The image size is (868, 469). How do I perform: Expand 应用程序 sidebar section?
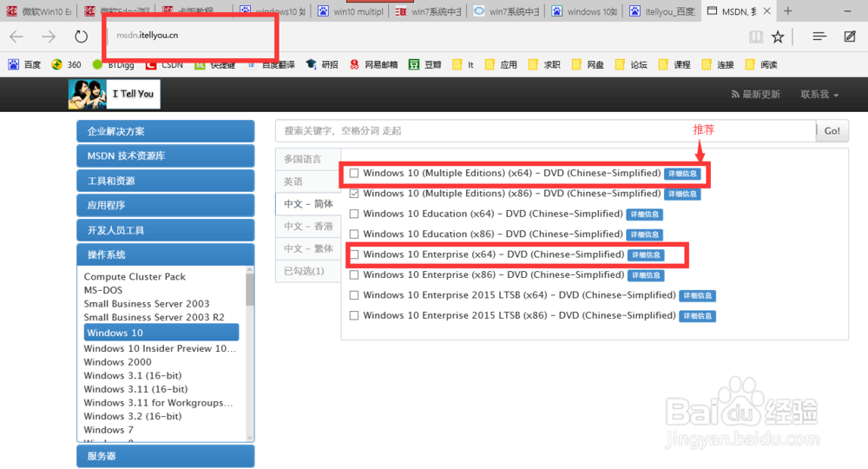pyautogui.click(x=166, y=206)
